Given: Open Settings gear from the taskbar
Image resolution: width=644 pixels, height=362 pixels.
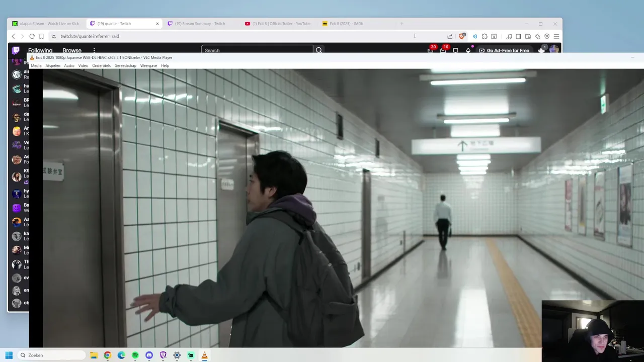Looking at the screenshot, I should pos(177,355).
